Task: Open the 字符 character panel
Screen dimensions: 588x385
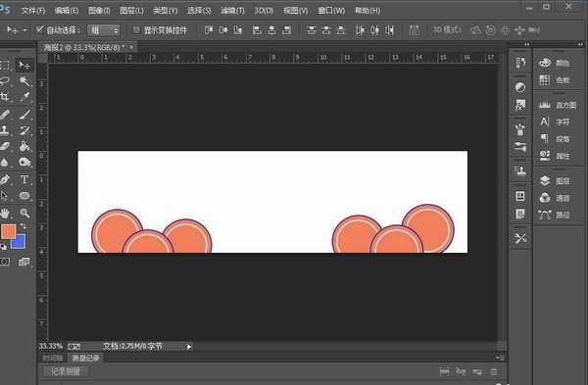Action: (555, 121)
